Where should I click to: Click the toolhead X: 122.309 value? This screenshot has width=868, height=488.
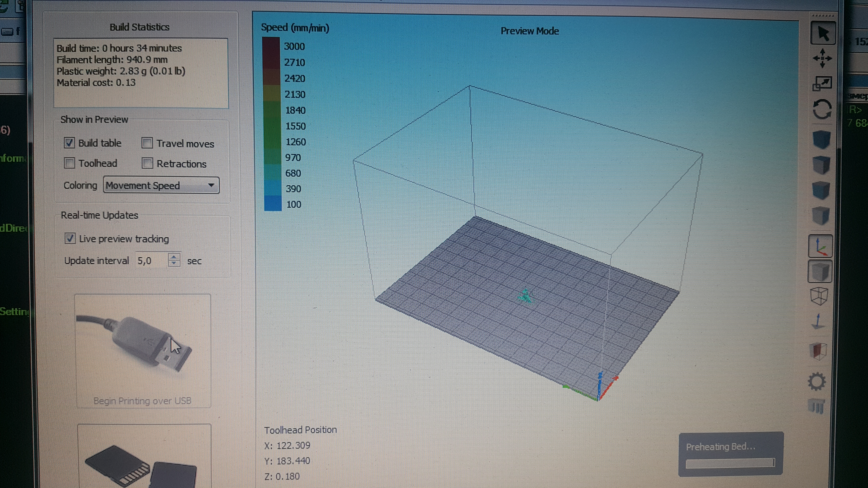(287, 445)
